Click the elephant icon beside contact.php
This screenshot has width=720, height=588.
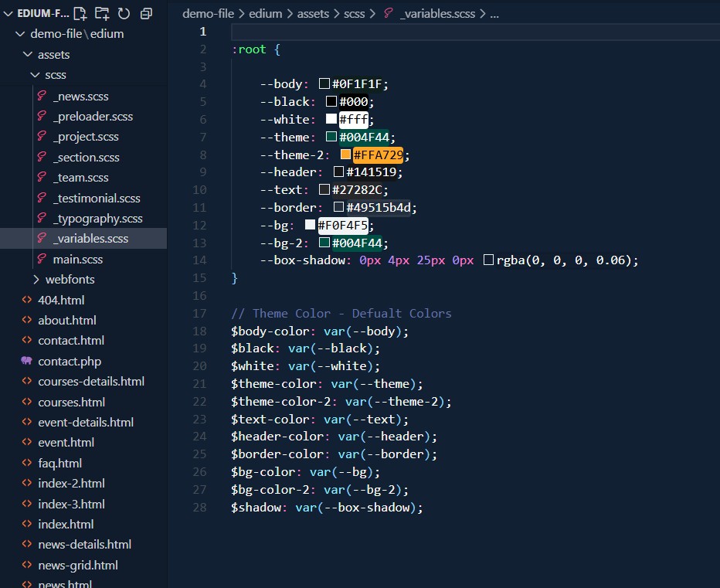(26, 361)
